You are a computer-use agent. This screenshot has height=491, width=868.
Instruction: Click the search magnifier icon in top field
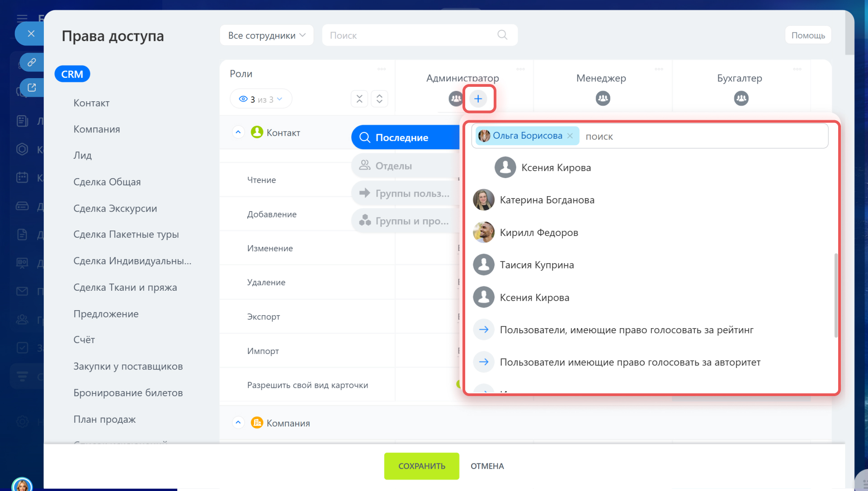pos(502,35)
